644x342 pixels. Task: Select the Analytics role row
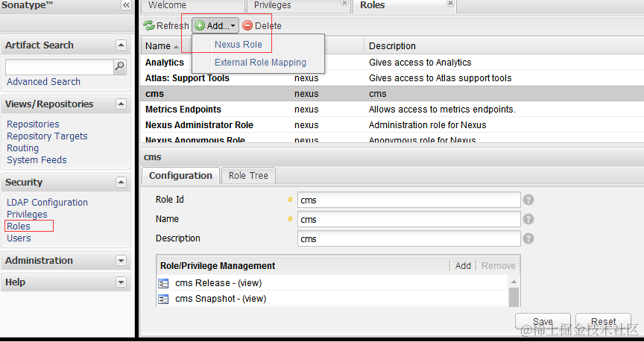392,63
